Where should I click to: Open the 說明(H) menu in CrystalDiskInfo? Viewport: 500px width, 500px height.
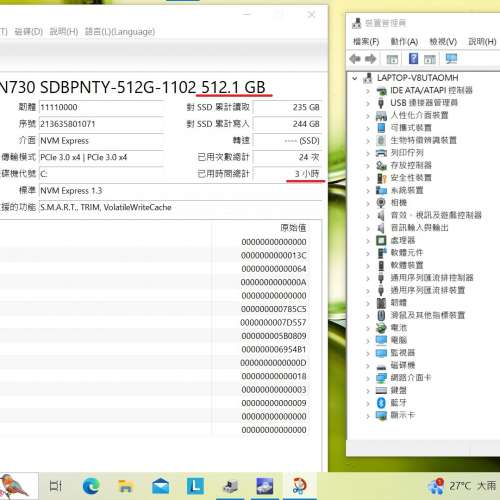64,32
